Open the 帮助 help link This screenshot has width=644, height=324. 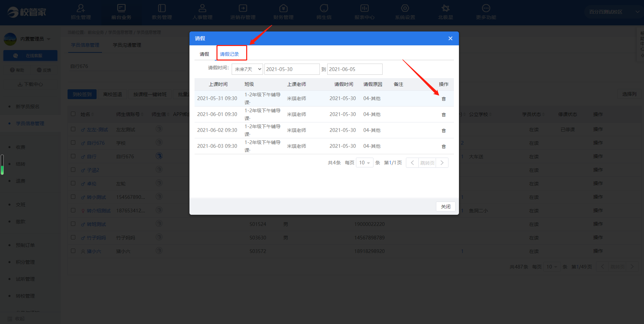click(17, 70)
